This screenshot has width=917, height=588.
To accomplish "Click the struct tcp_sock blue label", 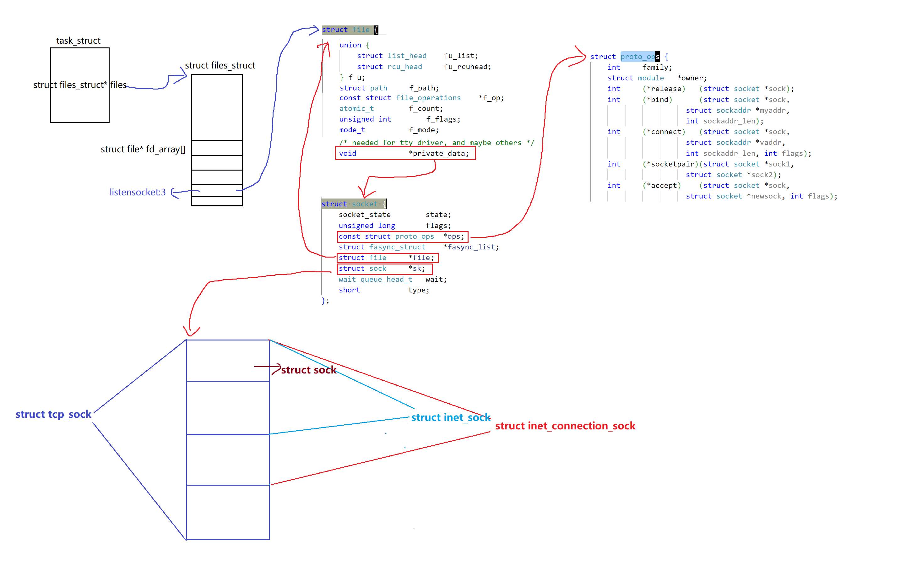I will 53,414.
